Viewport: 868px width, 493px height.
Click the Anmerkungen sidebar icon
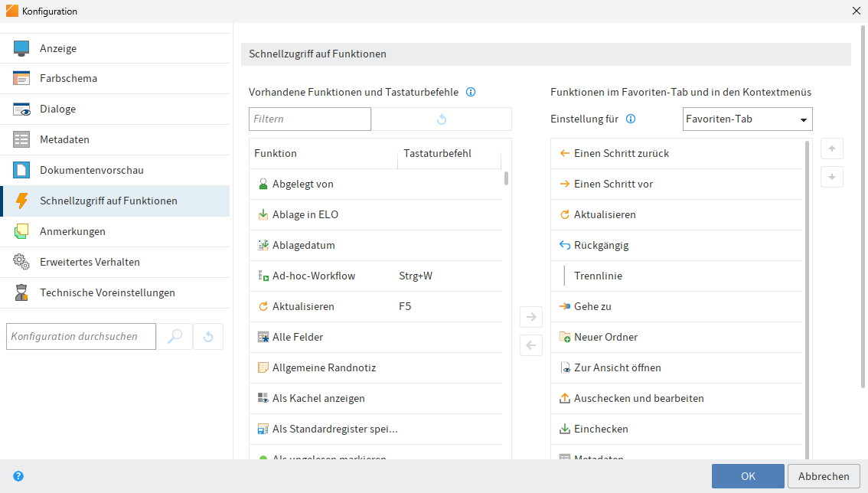tap(21, 230)
